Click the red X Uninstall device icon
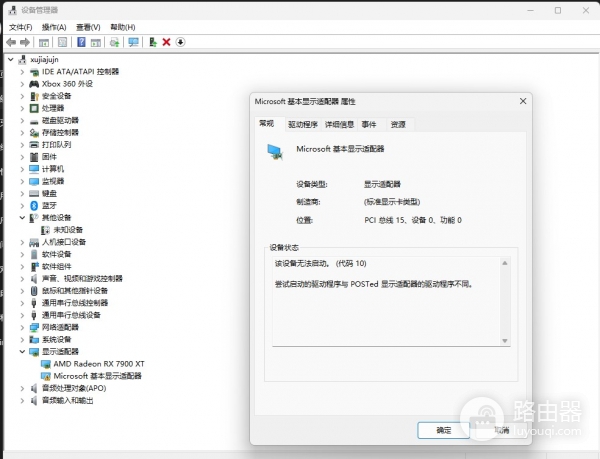The image size is (600, 459). pyautogui.click(x=166, y=42)
